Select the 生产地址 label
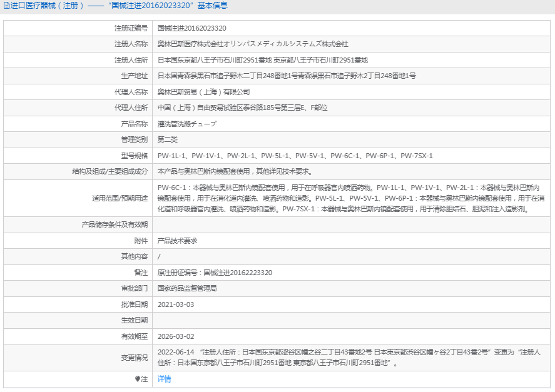This screenshot has height=392, width=555. tap(135, 76)
